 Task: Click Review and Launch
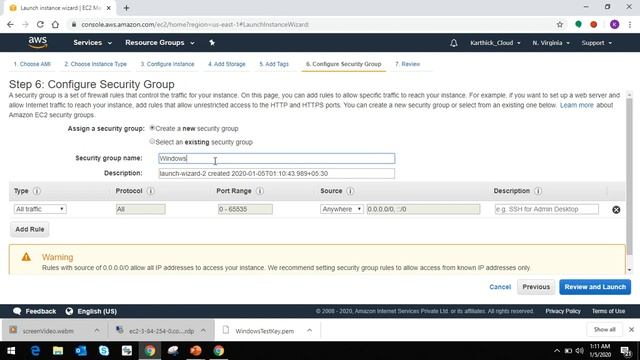coord(595,287)
